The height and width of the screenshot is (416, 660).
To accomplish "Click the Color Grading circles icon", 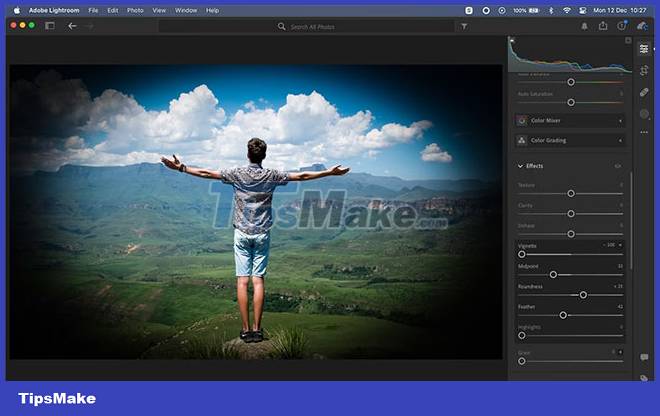I will (522, 140).
